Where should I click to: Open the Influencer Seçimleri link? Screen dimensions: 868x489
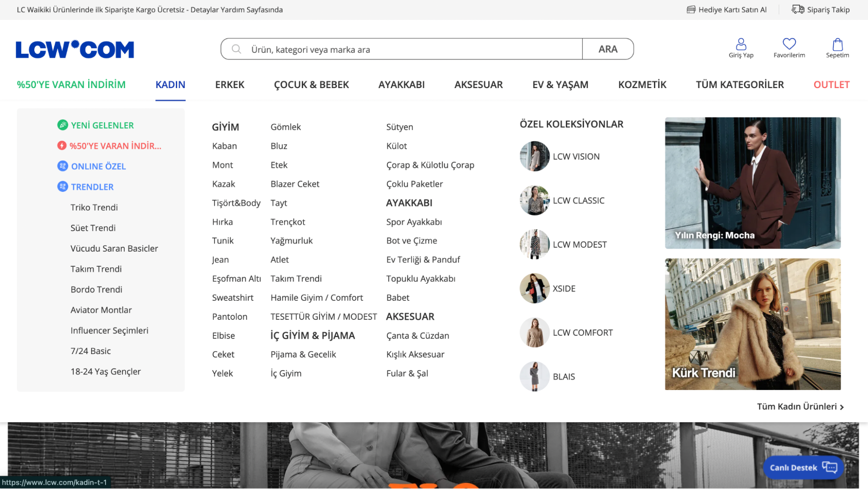click(x=109, y=330)
